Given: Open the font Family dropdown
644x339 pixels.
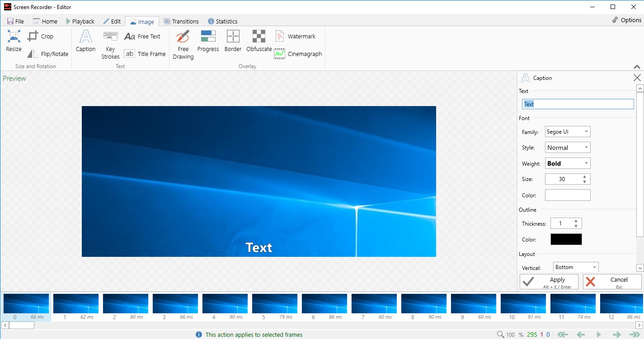Looking at the screenshot, I should [x=568, y=132].
